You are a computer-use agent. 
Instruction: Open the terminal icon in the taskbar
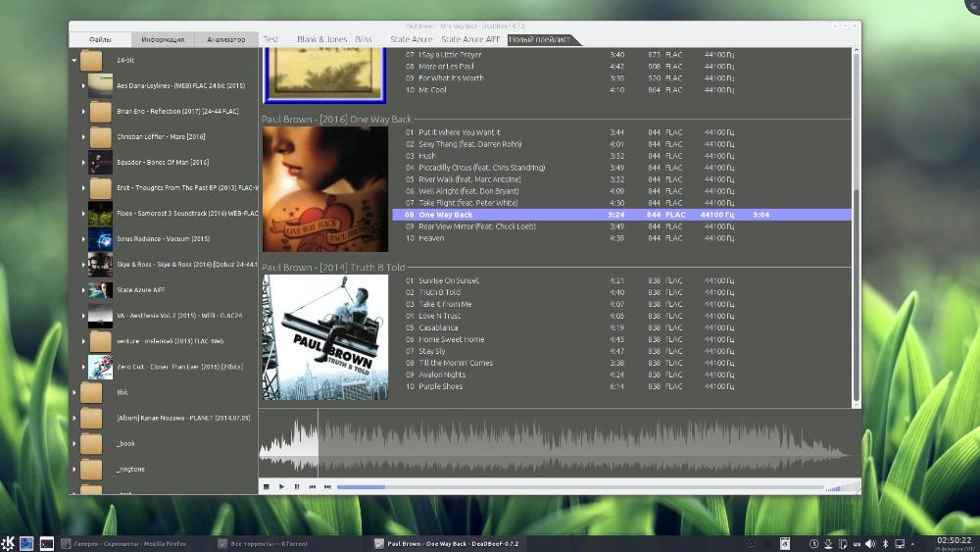click(x=47, y=544)
